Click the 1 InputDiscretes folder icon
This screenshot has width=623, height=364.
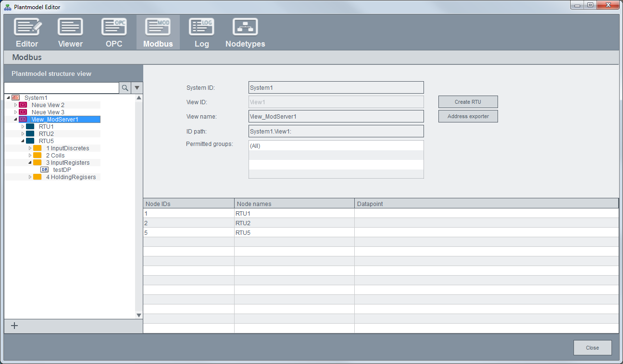pyautogui.click(x=37, y=148)
